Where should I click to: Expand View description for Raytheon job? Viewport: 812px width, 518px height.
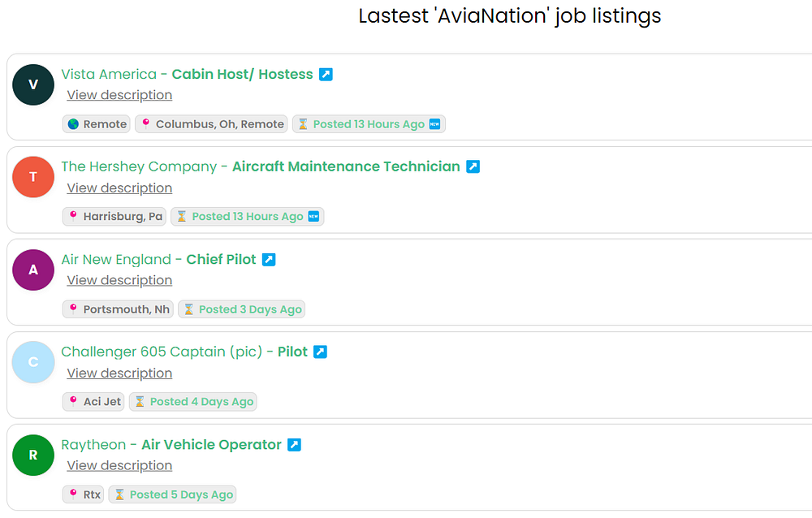[119, 465]
